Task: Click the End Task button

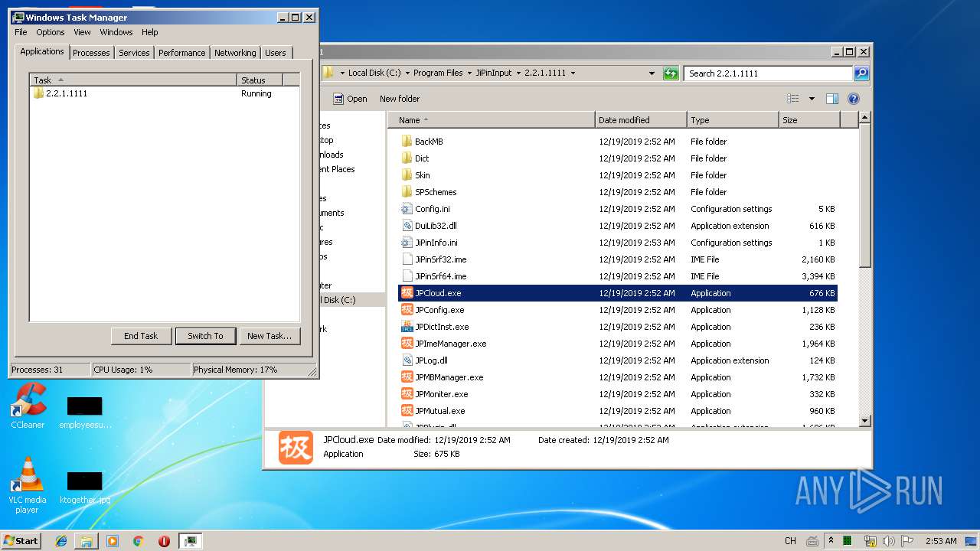Action: 141,336
